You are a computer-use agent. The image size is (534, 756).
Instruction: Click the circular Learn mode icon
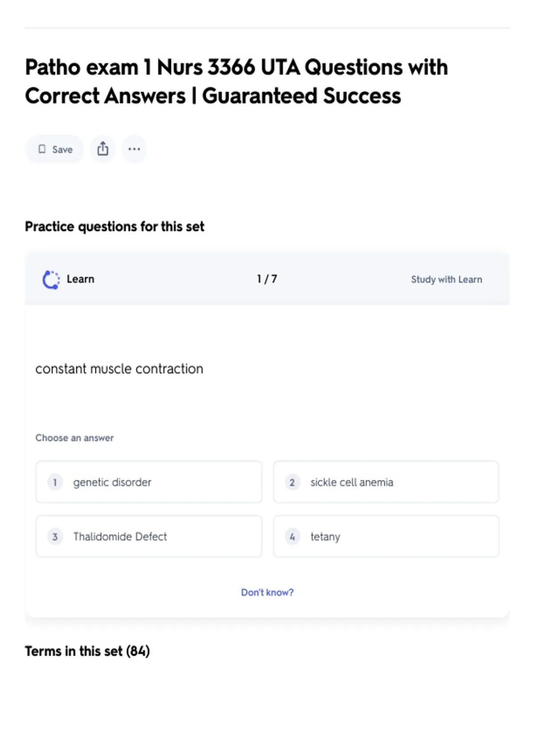point(51,280)
